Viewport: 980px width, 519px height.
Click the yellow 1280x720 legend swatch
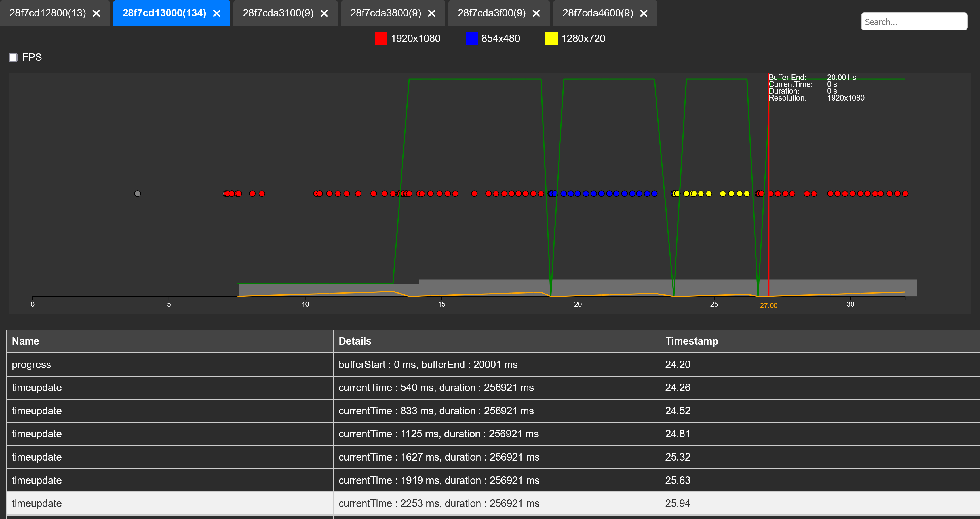pos(551,38)
